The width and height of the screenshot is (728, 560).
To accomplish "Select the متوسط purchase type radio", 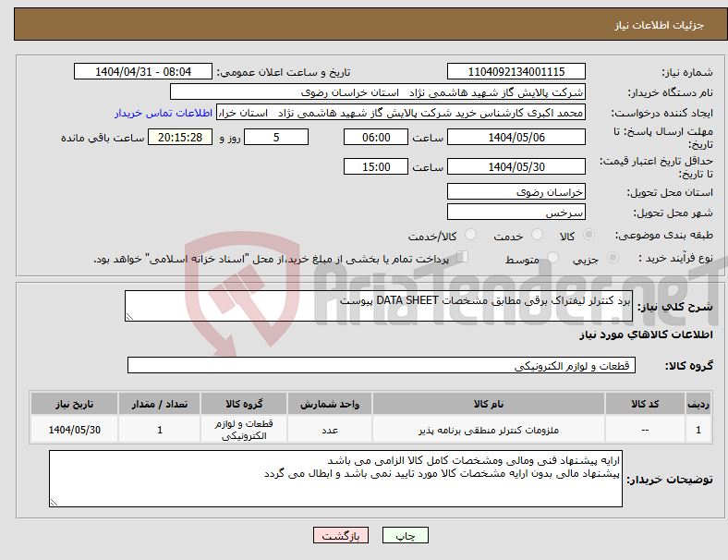I will (552, 258).
